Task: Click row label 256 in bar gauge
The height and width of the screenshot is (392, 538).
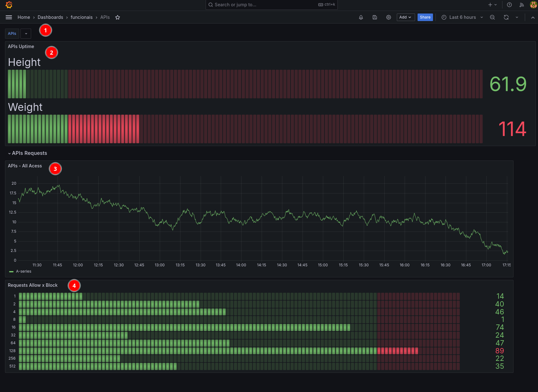Action: coord(12,358)
